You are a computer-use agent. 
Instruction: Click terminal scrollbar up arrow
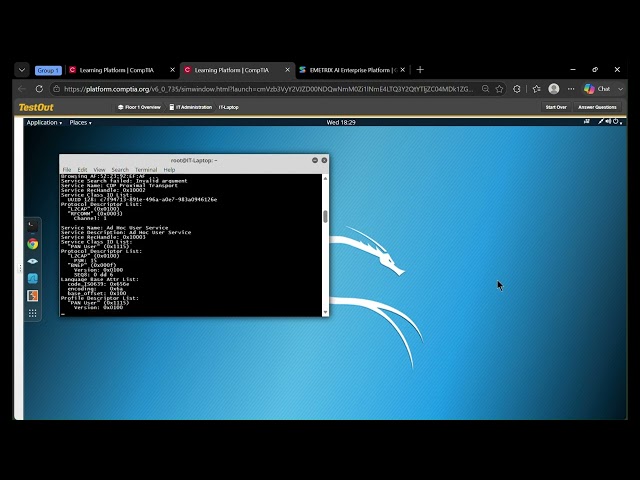(x=325, y=178)
